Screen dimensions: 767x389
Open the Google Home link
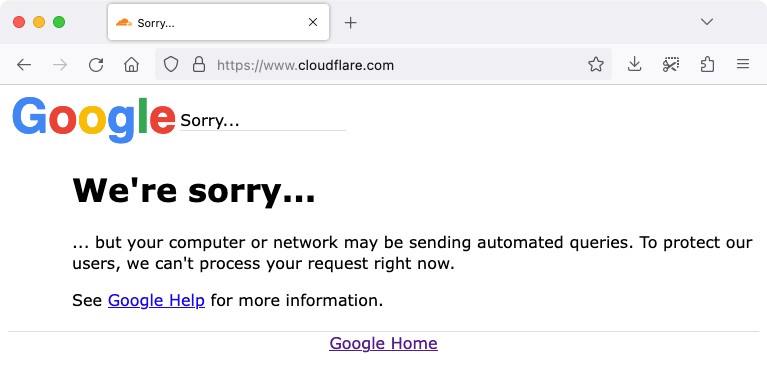384,343
